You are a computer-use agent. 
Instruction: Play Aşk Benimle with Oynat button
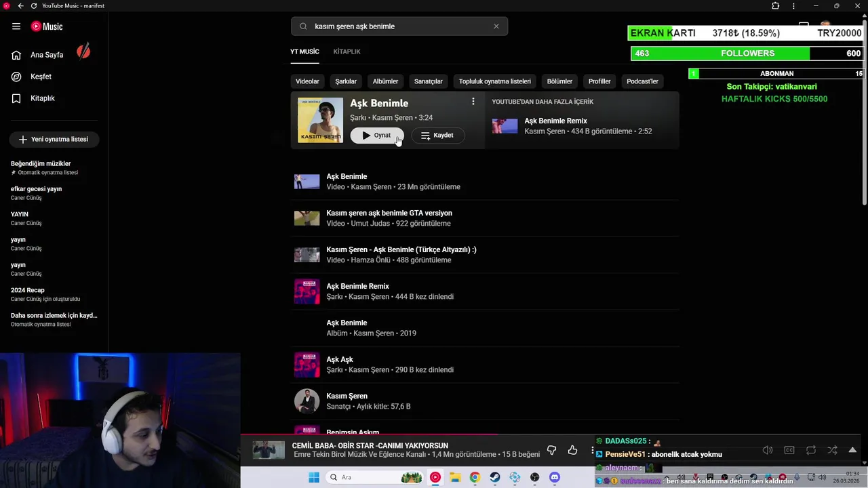pyautogui.click(x=377, y=136)
